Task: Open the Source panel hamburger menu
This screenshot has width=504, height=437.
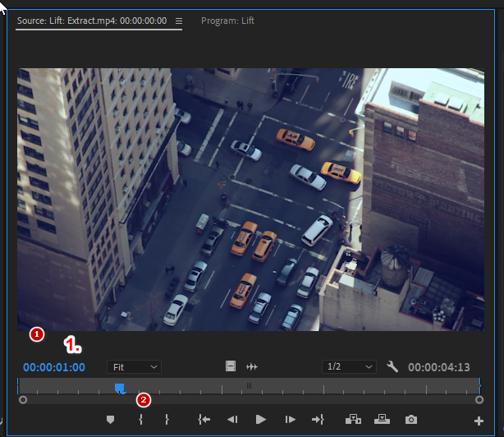Action: coord(179,21)
